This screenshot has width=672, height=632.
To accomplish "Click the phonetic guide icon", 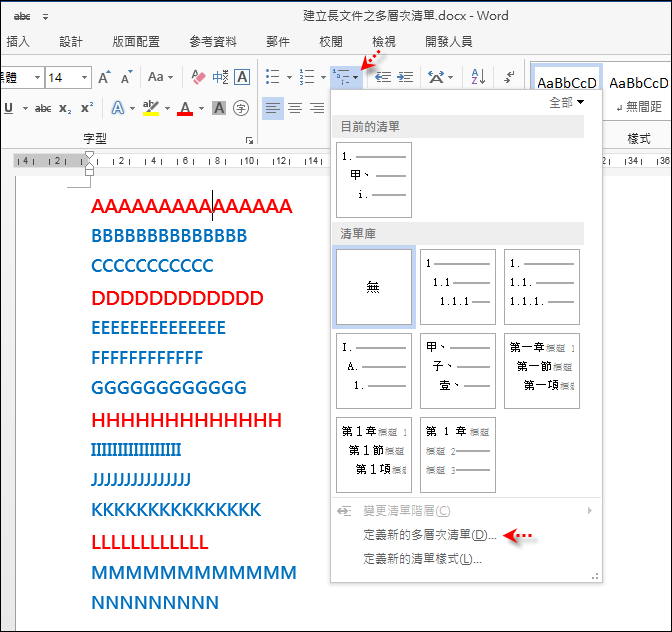I will tap(220, 78).
